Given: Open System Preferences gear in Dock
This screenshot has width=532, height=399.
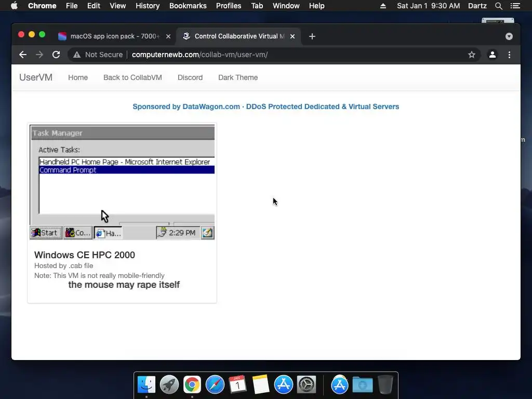Looking at the screenshot, I should click(x=307, y=385).
